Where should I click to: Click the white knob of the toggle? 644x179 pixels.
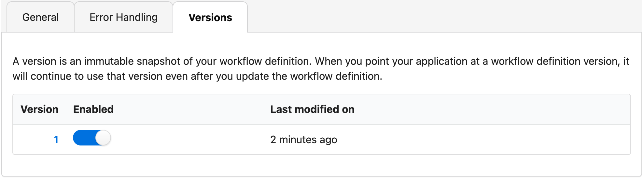pos(103,138)
